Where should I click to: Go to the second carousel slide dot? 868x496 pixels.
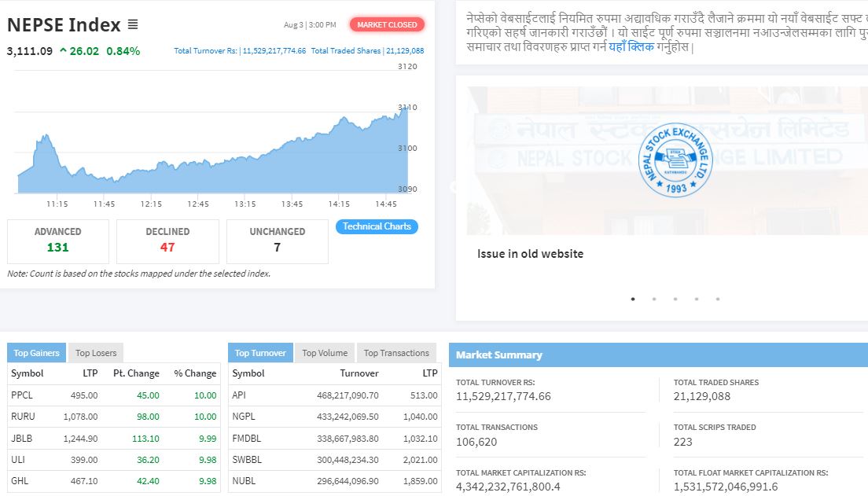[654, 299]
